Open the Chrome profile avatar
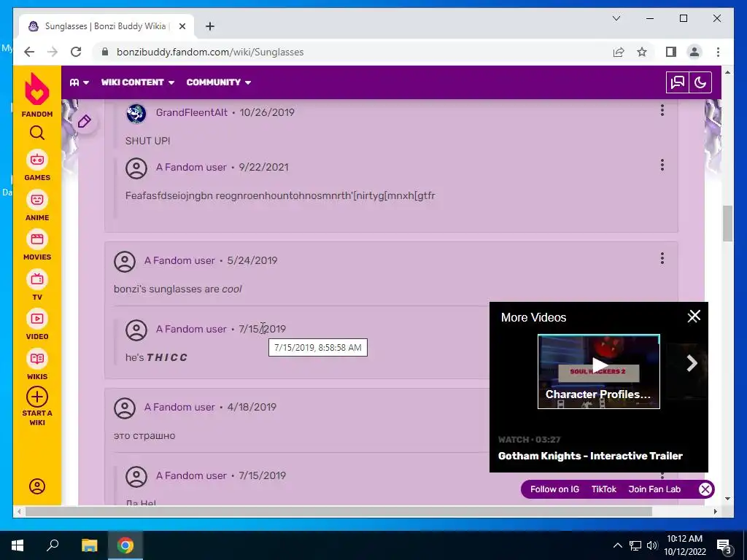Screen dimensions: 747x560 pyautogui.click(x=694, y=52)
